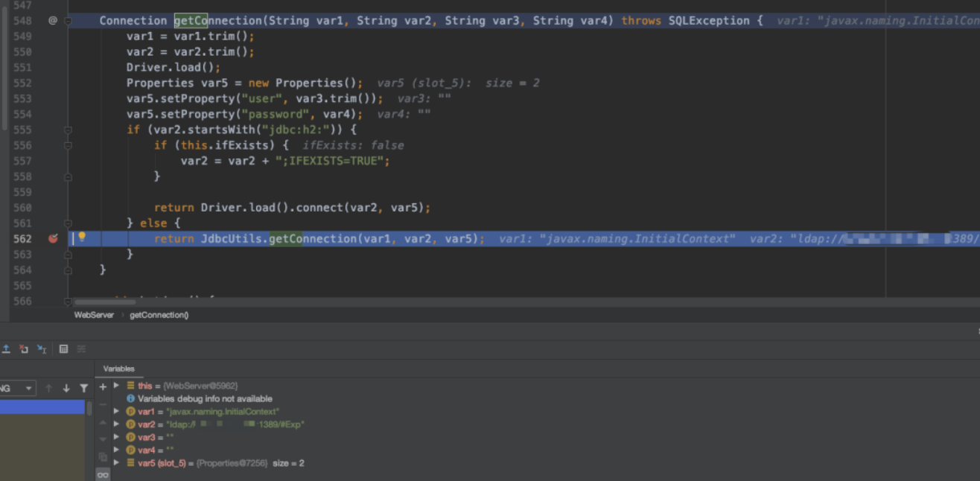
Task: Click the horizontal scrollbar of the editor
Action: tap(105, 302)
